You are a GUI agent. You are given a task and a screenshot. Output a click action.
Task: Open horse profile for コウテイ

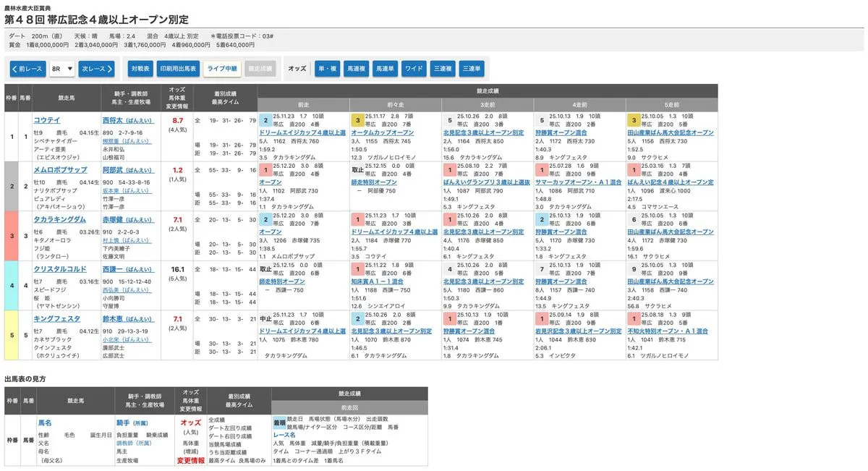coord(47,120)
